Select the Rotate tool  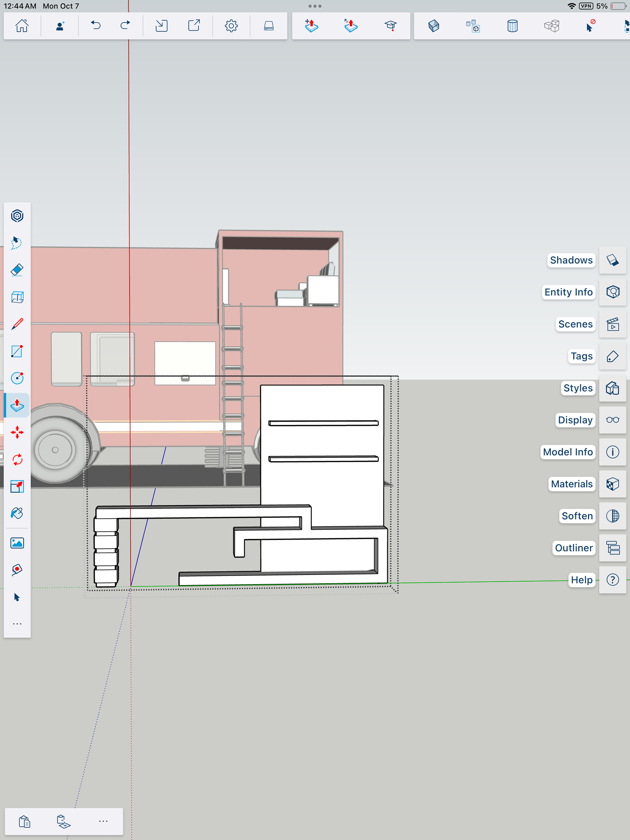coord(17,460)
